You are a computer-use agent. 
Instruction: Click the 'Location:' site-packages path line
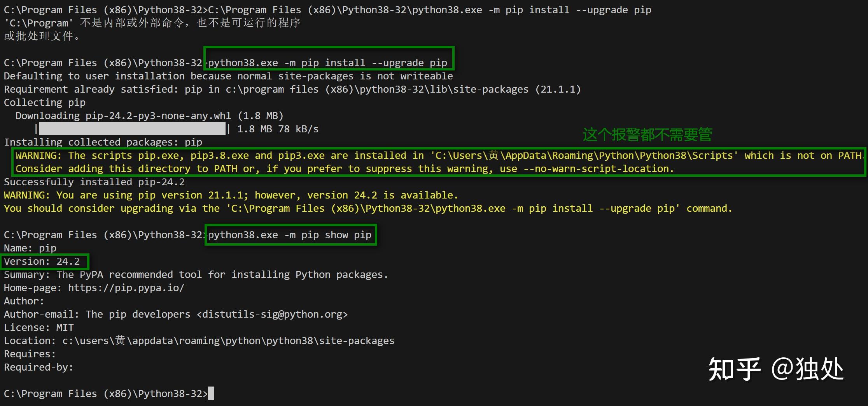tap(199, 341)
